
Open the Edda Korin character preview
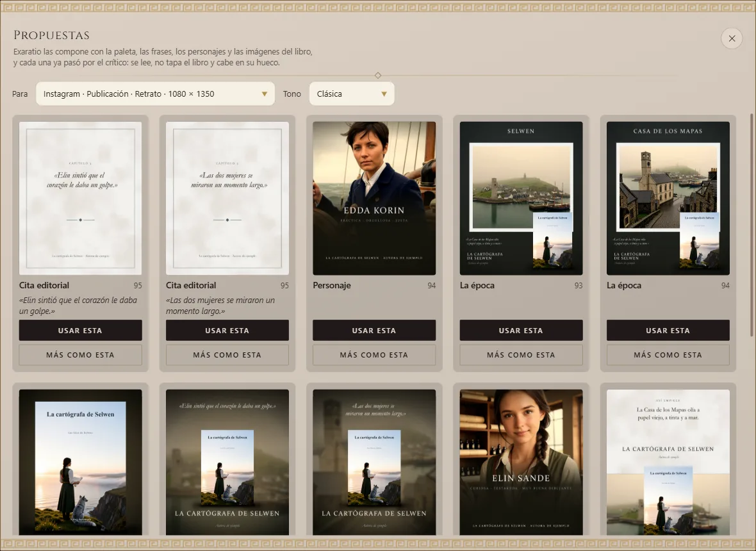374,198
